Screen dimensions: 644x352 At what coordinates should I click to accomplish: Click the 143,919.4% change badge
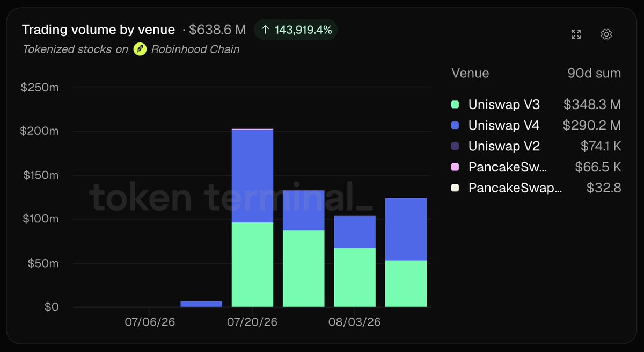tap(296, 30)
